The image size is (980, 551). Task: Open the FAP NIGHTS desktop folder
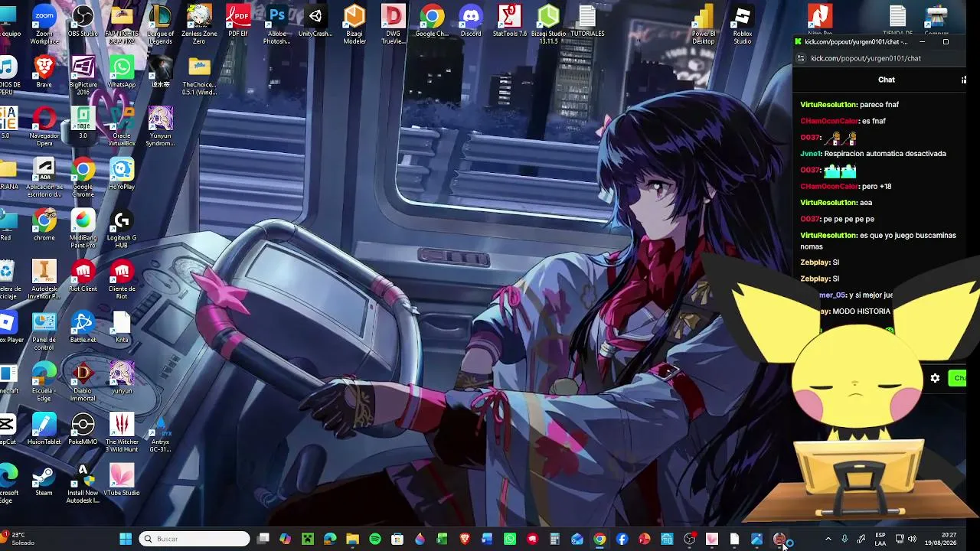click(122, 24)
